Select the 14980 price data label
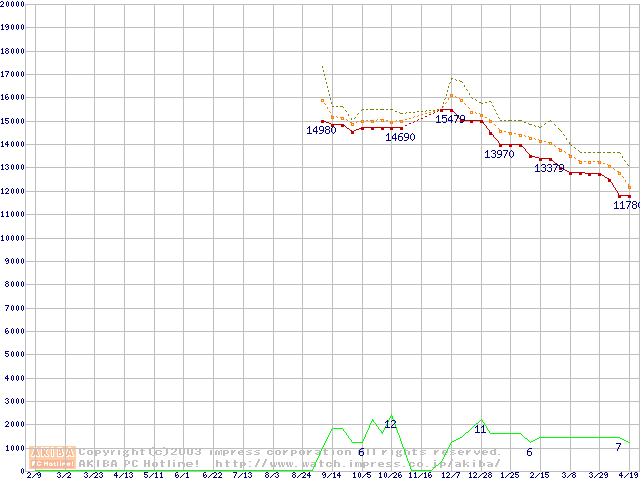 321,130
